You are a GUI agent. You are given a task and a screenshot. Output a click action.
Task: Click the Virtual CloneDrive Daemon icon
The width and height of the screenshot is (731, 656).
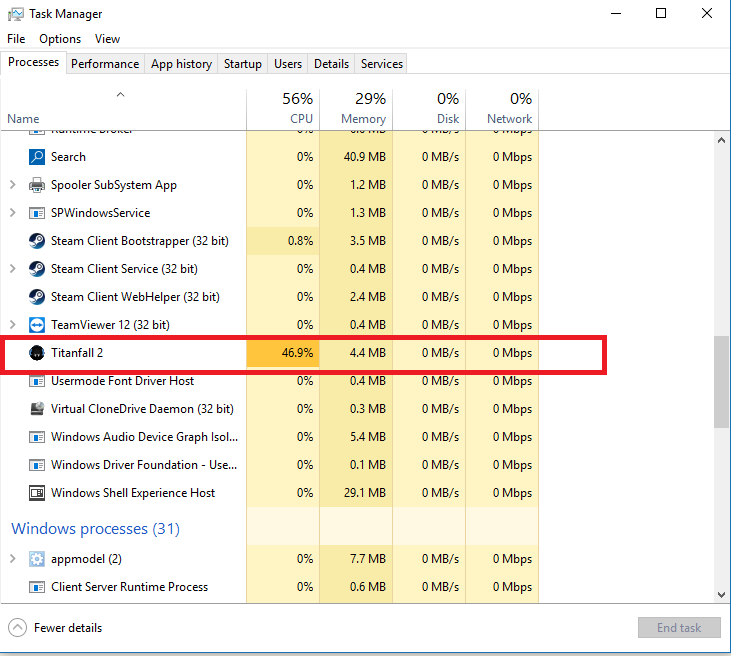[x=37, y=409]
